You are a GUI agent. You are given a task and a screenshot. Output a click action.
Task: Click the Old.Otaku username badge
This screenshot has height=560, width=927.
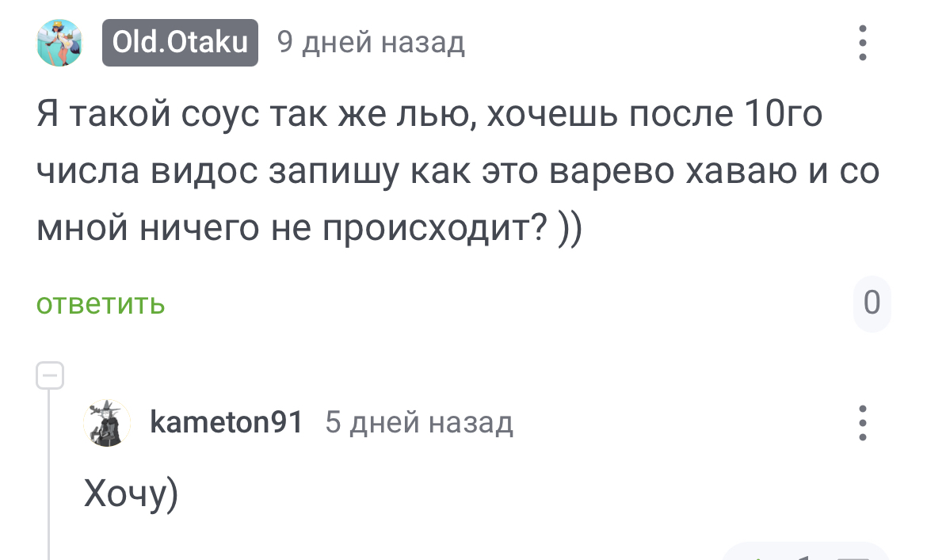[x=180, y=43]
